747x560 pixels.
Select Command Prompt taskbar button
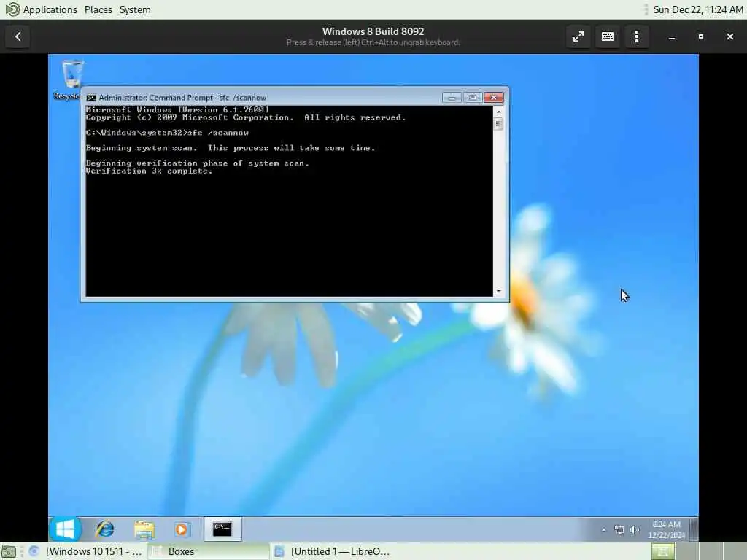pos(222,529)
